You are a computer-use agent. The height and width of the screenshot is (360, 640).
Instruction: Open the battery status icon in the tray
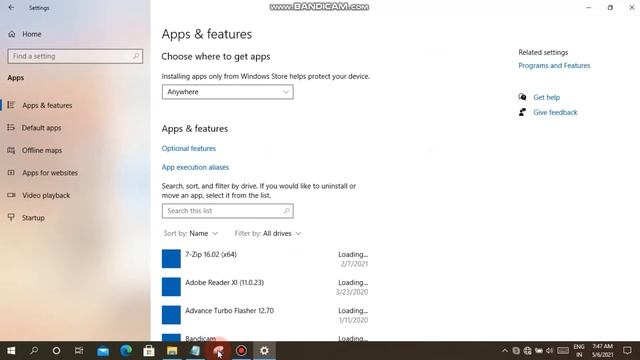(x=539, y=351)
